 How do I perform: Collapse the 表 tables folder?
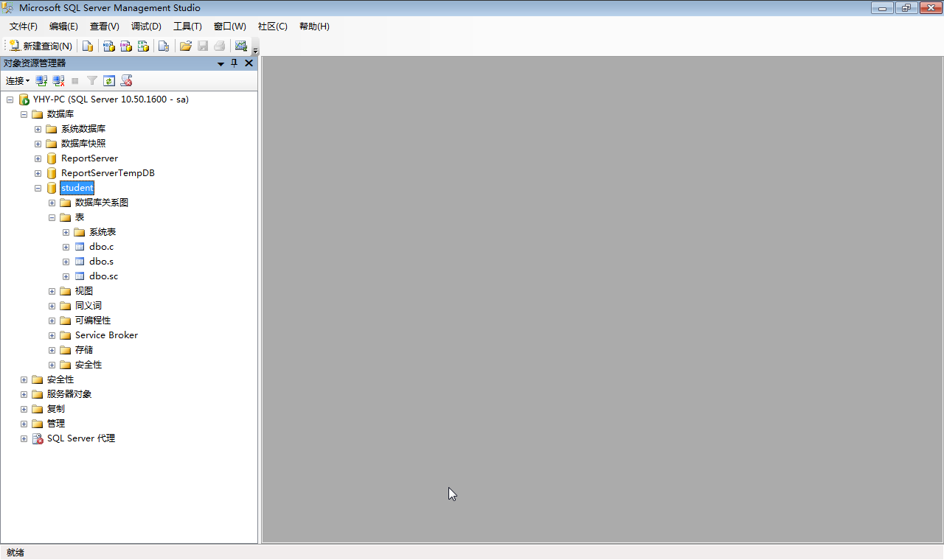point(52,217)
